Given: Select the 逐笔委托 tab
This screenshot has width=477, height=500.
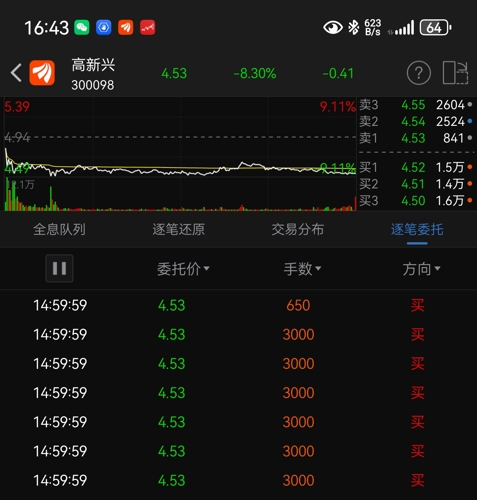Looking at the screenshot, I should [x=417, y=230].
